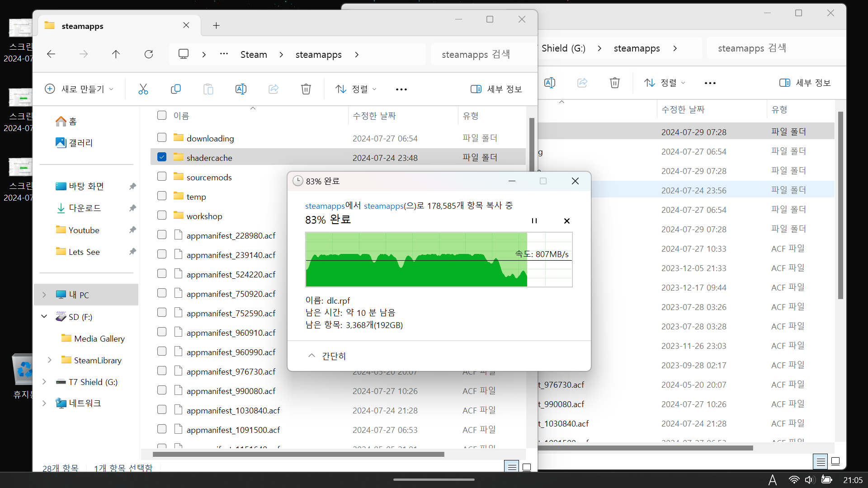Tick the select-all checkbox beside 이름 header
Image resolution: width=868 pixels, height=488 pixels.
click(x=162, y=115)
